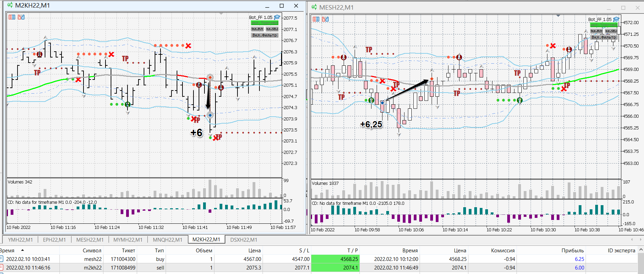644x274 pixels.
Task: Click the profit value 6.00
Action: 579,267
